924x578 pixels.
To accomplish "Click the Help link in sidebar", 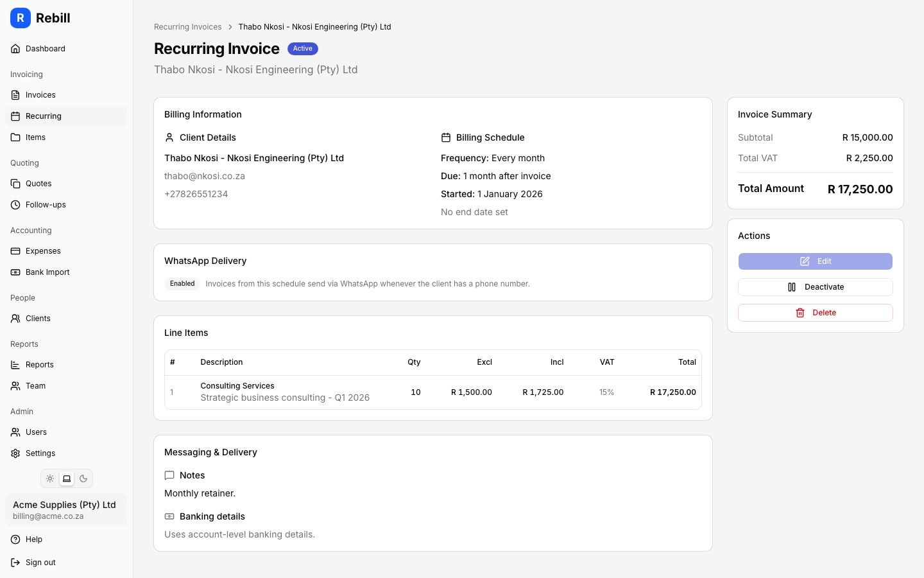I will coord(67,539).
